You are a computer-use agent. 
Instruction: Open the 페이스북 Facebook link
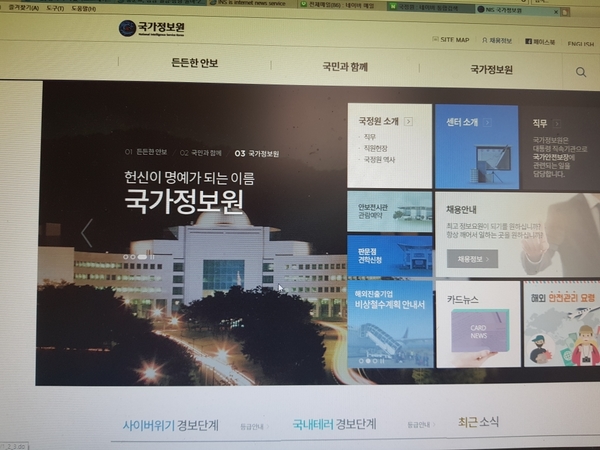click(540, 42)
